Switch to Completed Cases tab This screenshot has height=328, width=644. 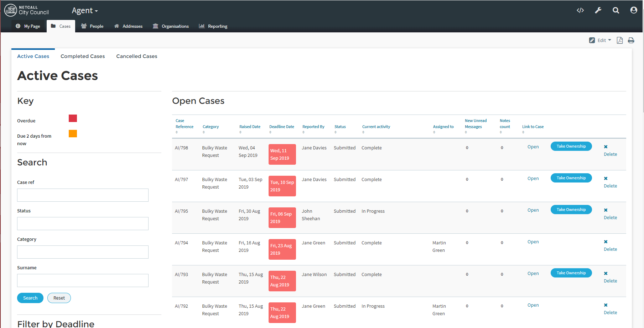point(83,56)
